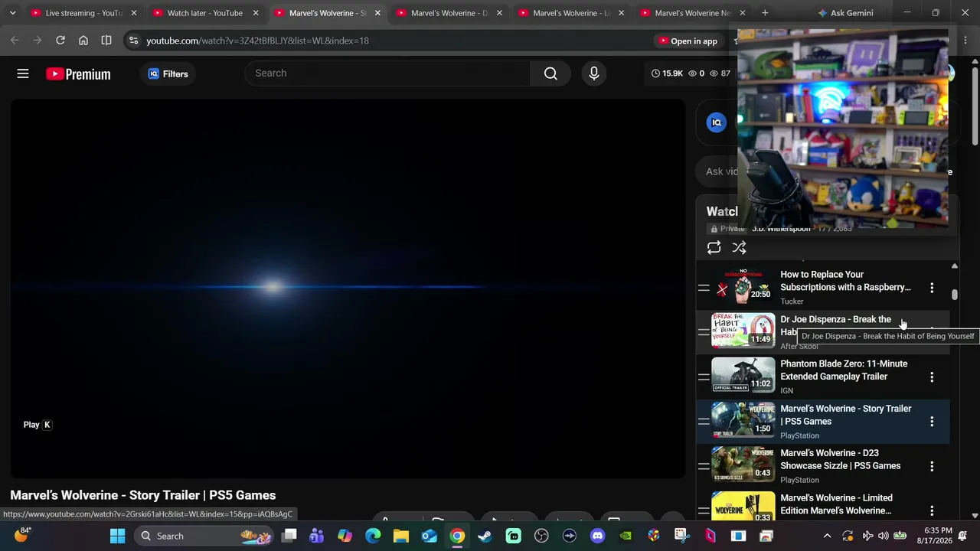This screenshot has width=980, height=551.
Task: Open Marvel's Wolverine D23 Showcase thumbnail
Action: [743, 465]
